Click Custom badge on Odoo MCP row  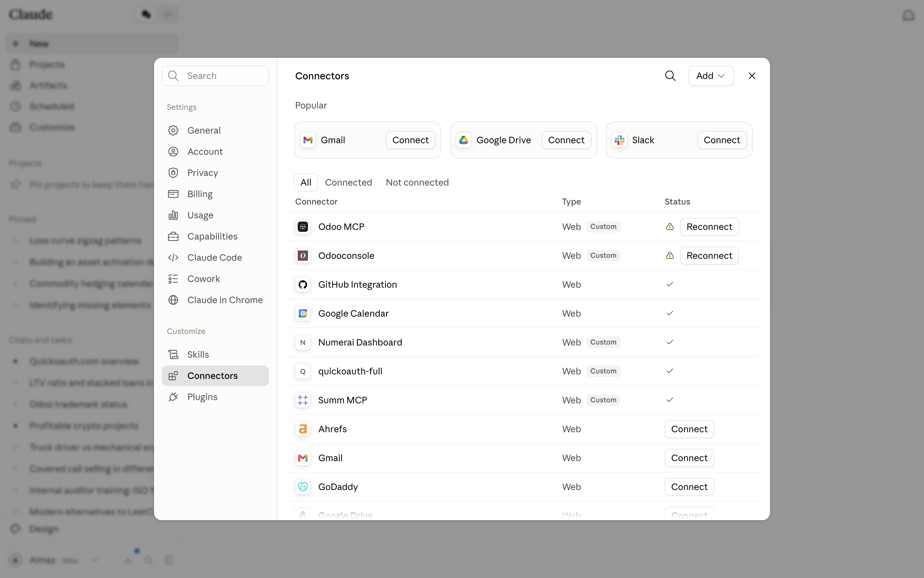(x=603, y=227)
